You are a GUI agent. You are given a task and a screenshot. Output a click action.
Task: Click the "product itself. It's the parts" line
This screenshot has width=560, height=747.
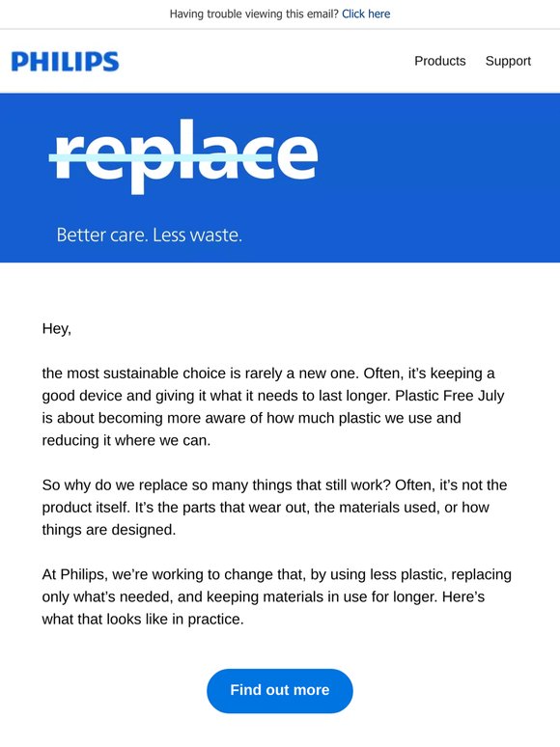tap(266, 508)
